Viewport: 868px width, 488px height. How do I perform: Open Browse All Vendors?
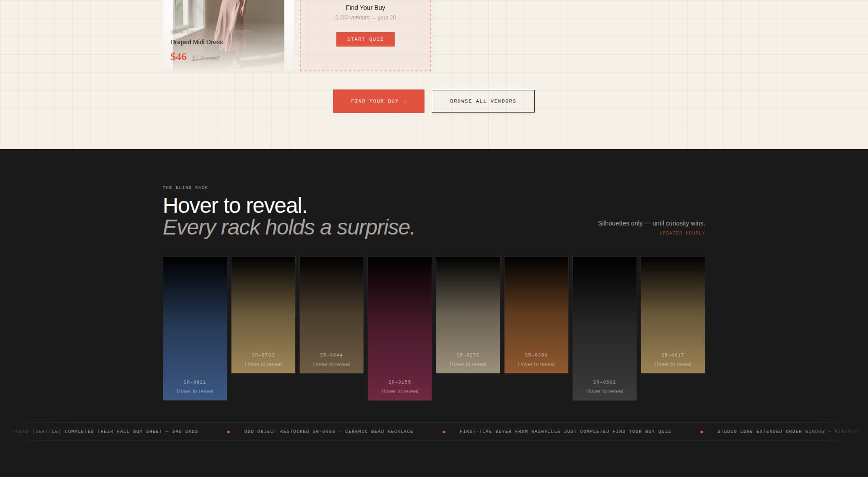point(483,101)
